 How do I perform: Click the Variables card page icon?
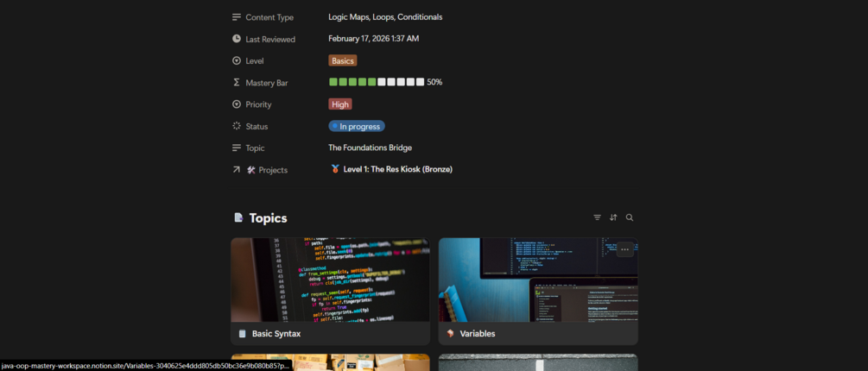[450, 334]
